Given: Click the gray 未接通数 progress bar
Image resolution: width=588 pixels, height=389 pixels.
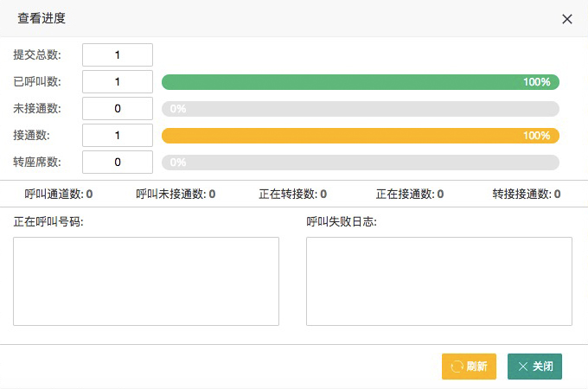Looking at the screenshot, I should (x=361, y=109).
